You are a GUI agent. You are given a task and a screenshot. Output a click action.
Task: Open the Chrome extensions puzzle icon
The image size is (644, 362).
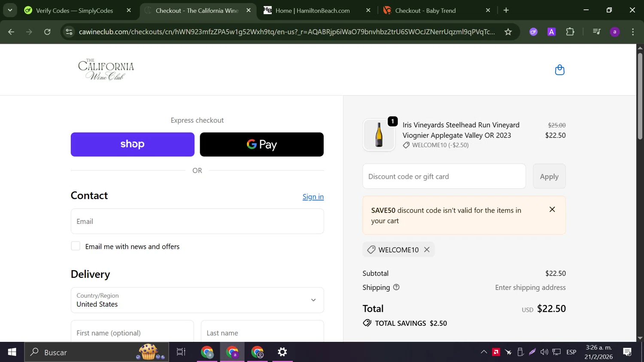[570, 32]
